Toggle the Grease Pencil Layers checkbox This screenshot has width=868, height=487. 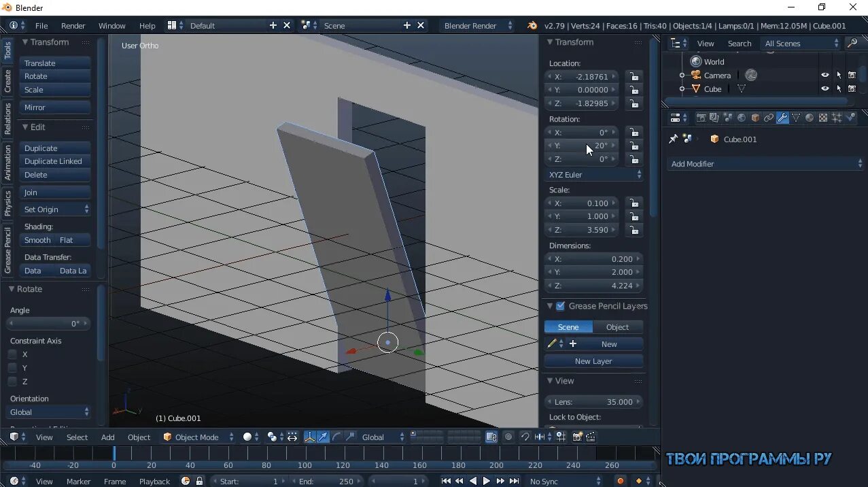tap(560, 306)
